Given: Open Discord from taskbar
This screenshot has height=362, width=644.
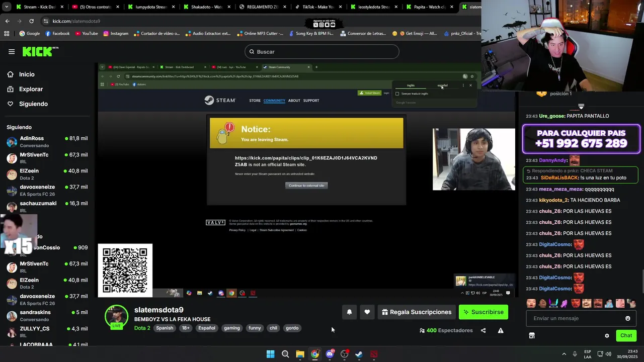Looking at the screenshot, I should click(x=330, y=354).
